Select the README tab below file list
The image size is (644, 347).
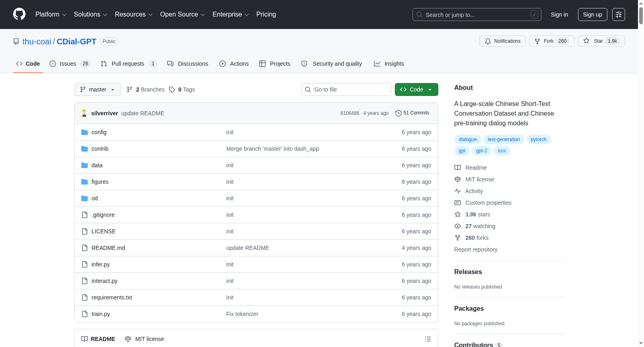click(98, 339)
